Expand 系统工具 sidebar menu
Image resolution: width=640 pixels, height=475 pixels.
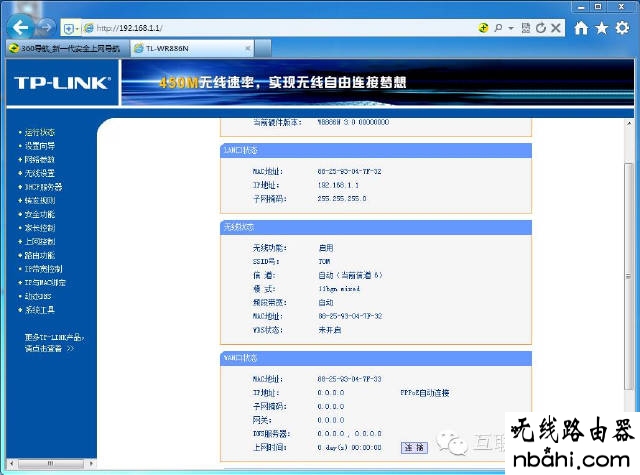(40, 310)
